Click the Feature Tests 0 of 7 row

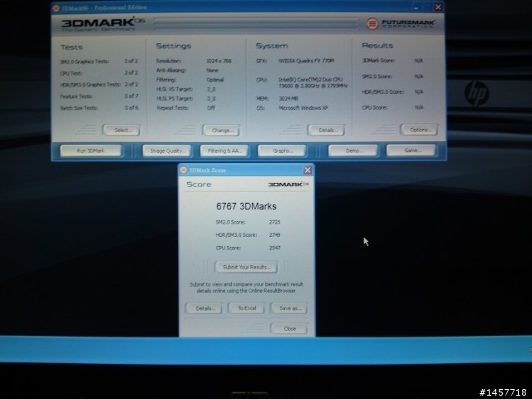click(x=99, y=96)
